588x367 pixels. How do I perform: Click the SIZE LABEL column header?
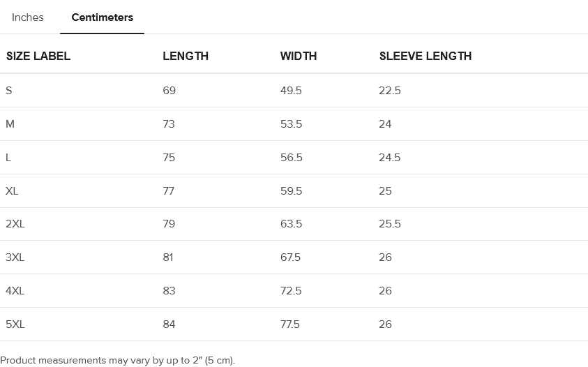(x=38, y=56)
